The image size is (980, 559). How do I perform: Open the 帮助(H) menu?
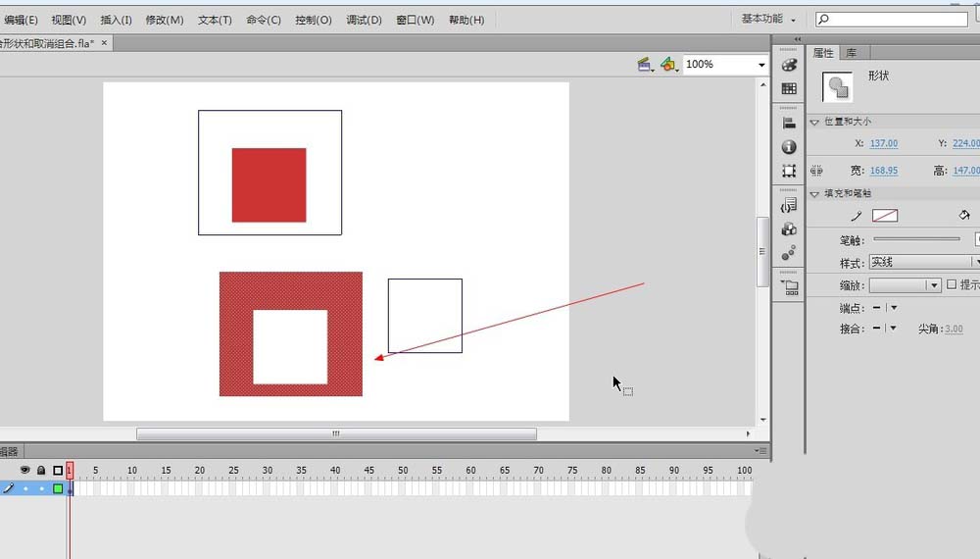pos(466,20)
